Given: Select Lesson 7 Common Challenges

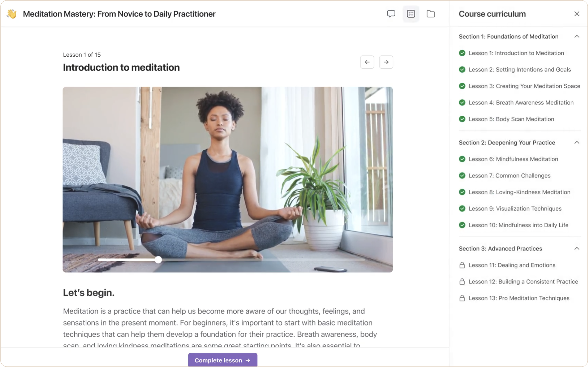Looking at the screenshot, I should pos(510,175).
